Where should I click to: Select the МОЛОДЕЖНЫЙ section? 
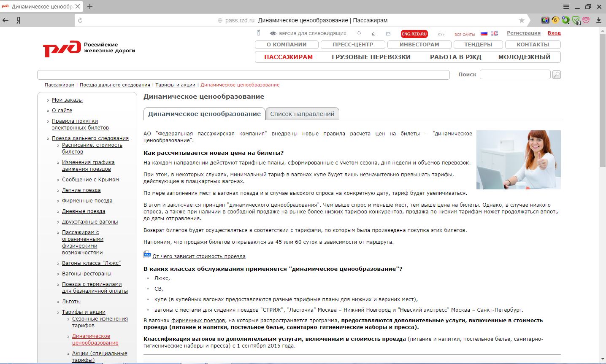tap(525, 57)
